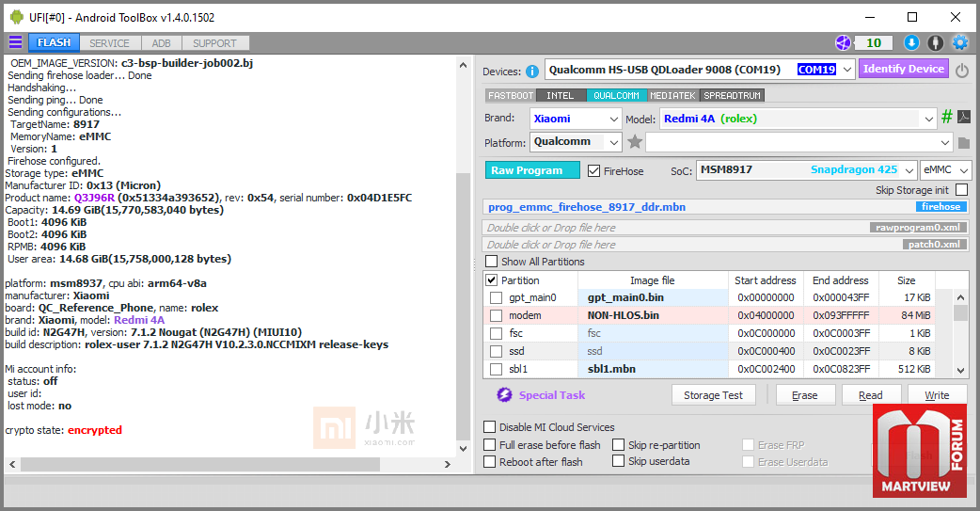Toggle the Partition header select-all checkbox
The height and width of the screenshot is (511, 980).
(x=492, y=280)
